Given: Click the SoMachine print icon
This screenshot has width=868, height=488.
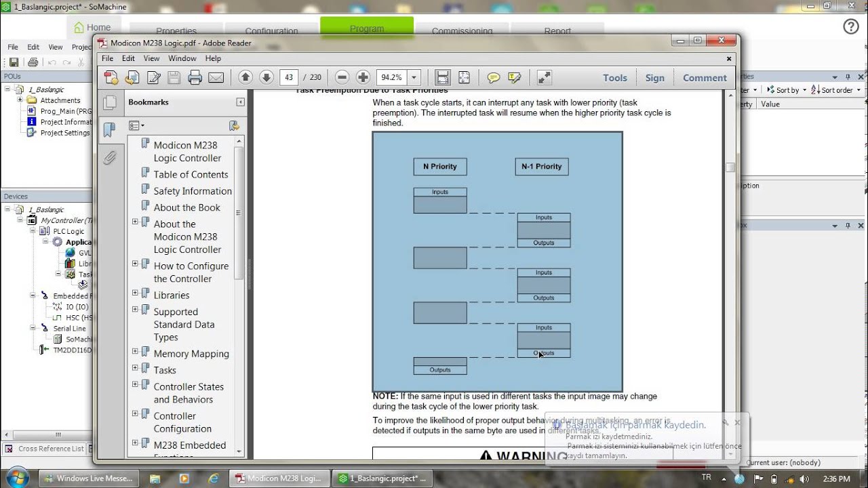Looking at the screenshot, I should click(33, 62).
